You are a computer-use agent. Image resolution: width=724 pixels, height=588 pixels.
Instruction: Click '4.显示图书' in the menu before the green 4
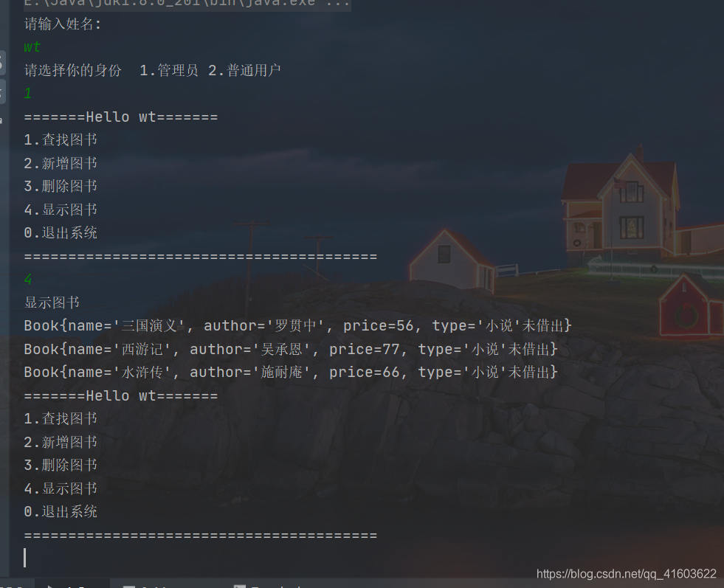(61, 210)
